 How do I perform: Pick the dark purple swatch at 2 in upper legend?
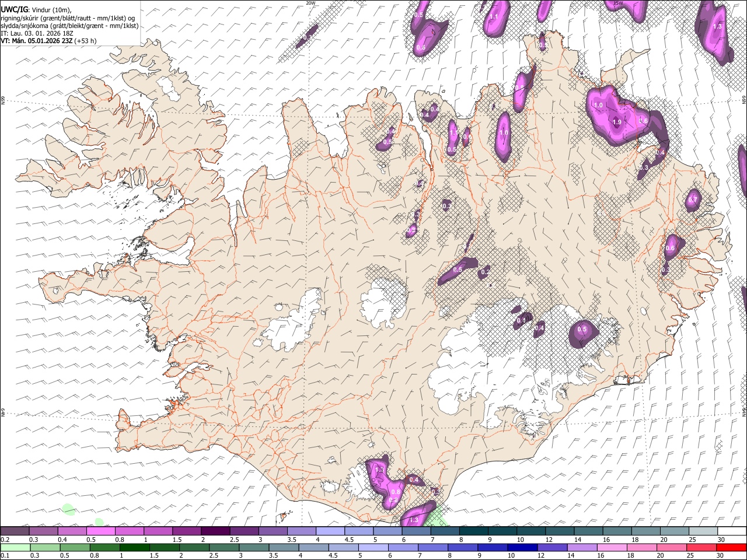[215, 531]
